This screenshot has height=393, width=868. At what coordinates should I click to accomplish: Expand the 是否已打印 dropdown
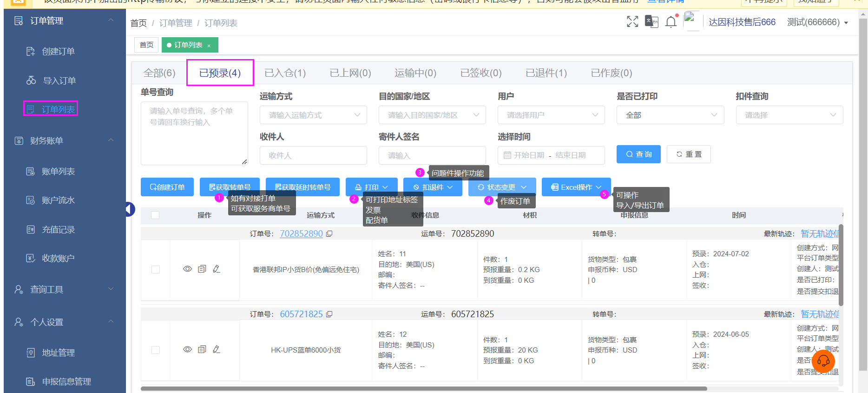pyautogui.click(x=670, y=115)
